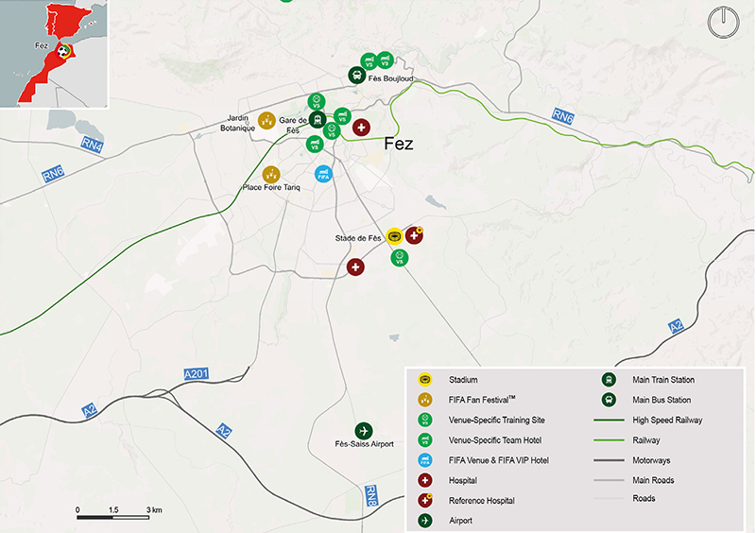Select the Main Bus Station legend icon
Image resolution: width=756 pixels, height=533 pixels.
pos(609,400)
